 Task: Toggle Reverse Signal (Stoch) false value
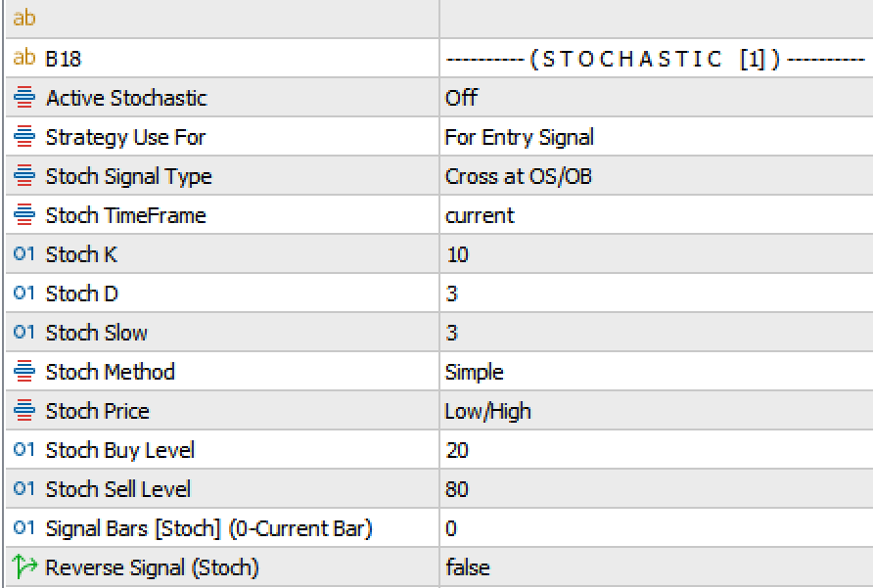pyautogui.click(x=467, y=567)
